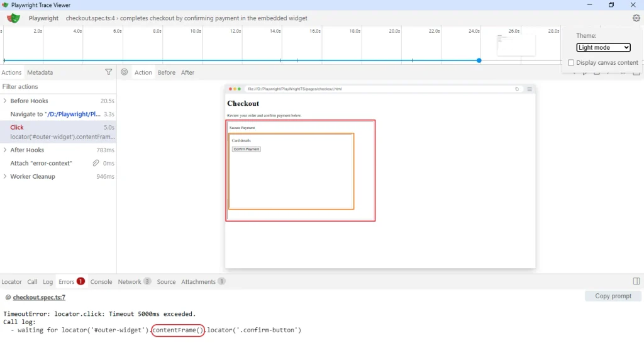This screenshot has width=644, height=343.
Task: Open the checkout.spec.ts:7 source link
Action: pos(39,297)
